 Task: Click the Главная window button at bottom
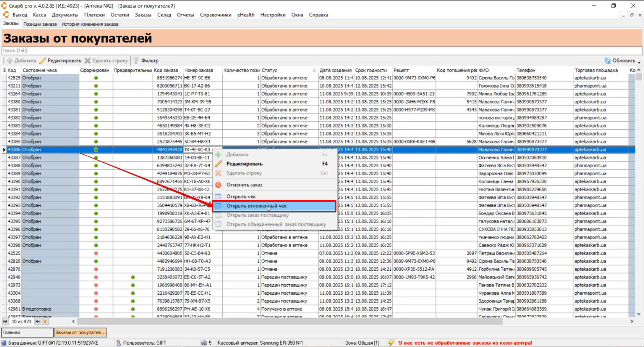click(27, 332)
